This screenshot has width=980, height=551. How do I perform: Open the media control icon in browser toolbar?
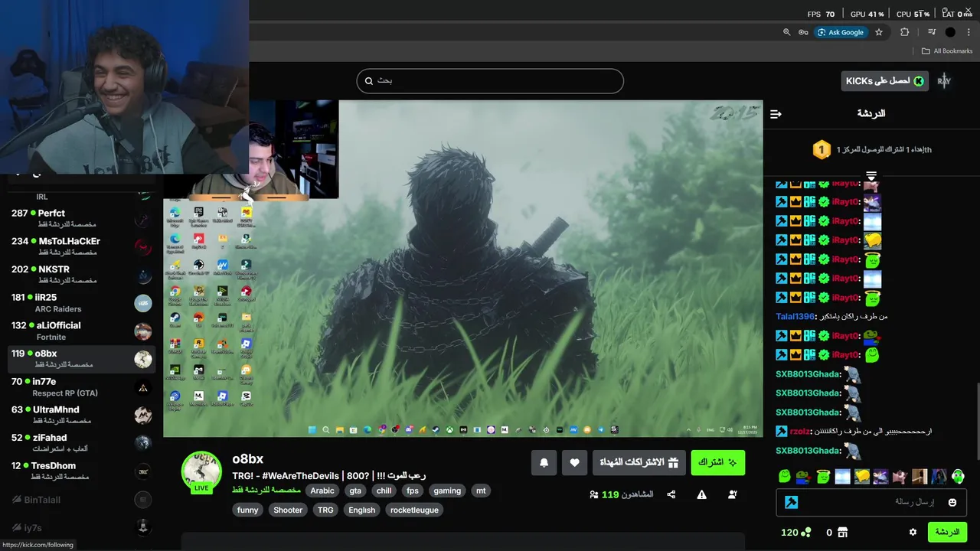pyautogui.click(x=932, y=32)
